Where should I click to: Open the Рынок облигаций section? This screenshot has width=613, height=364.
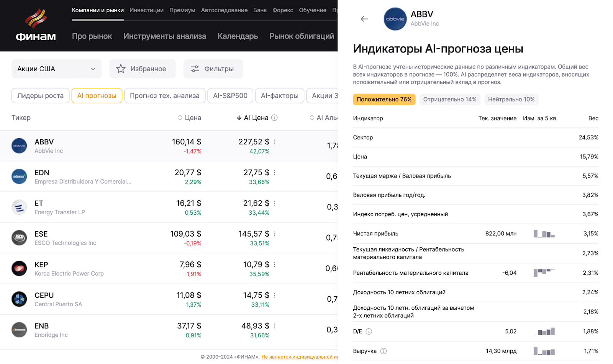[x=302, y=36]
